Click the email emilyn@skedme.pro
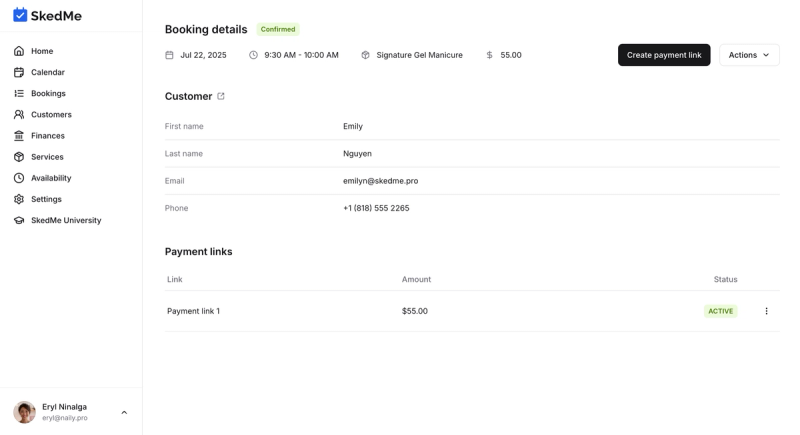The width and height of the screenshot is (800, 435). [381, 181]
